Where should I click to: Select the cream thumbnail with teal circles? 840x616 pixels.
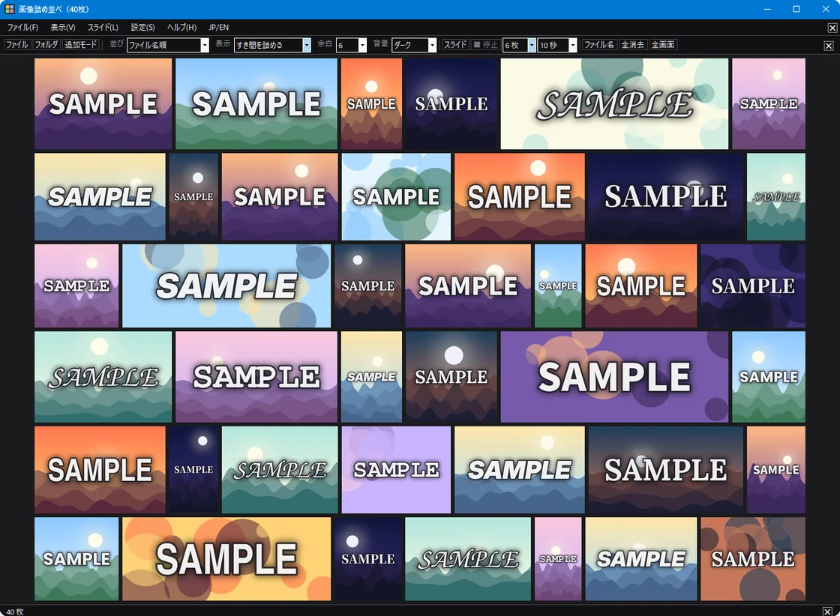tap(614, 104)
